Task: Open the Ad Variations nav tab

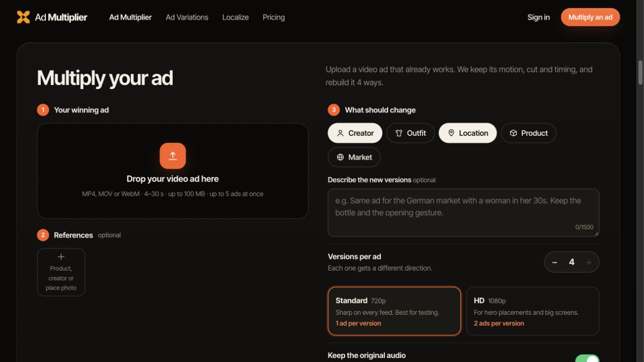Action: 187,17
